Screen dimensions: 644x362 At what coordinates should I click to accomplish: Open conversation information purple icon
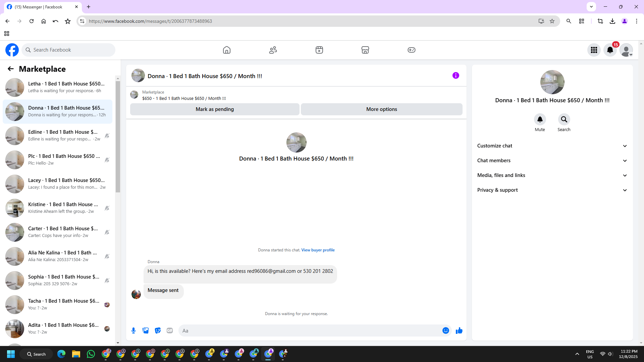[x=456, y=75]
